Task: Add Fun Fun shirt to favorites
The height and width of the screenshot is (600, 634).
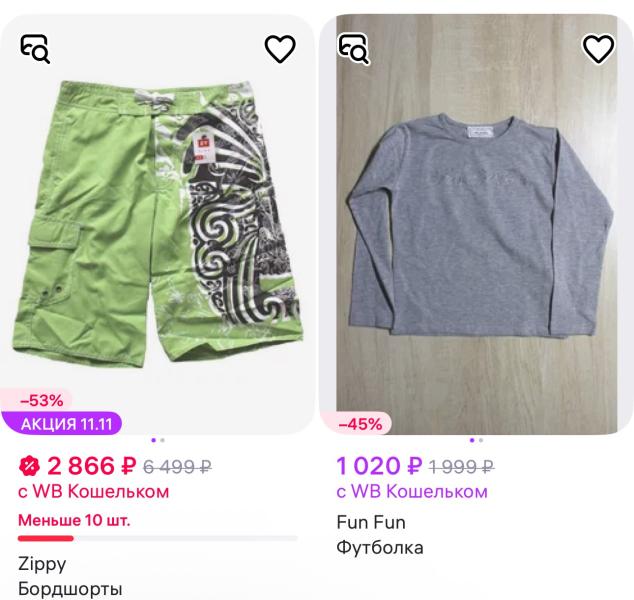Action: coord(598,47)
